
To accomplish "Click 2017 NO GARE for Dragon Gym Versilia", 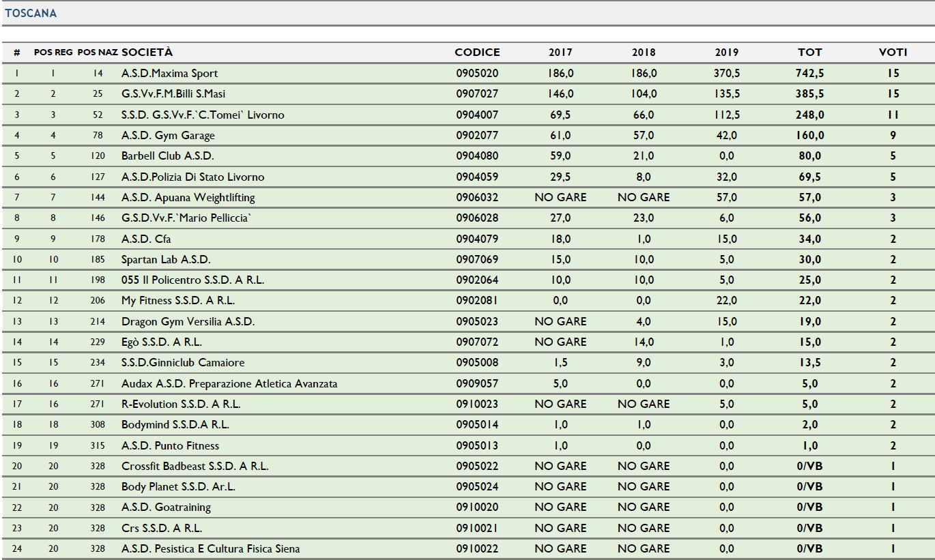I will [x=560, y=321].
